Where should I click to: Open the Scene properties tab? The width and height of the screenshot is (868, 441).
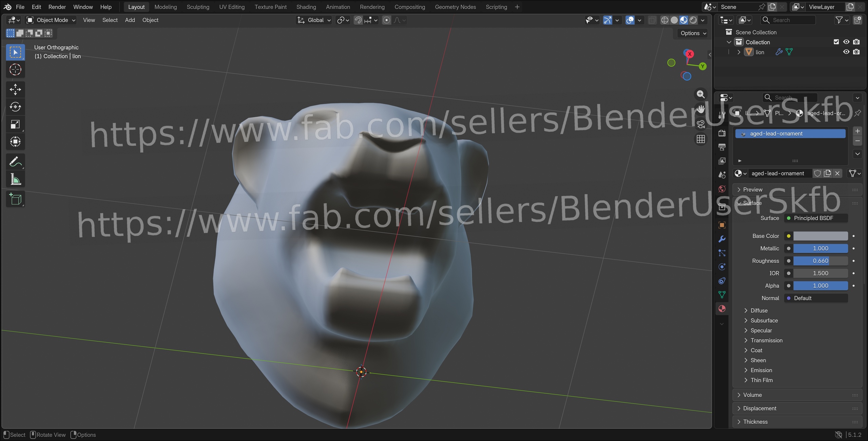722,175
